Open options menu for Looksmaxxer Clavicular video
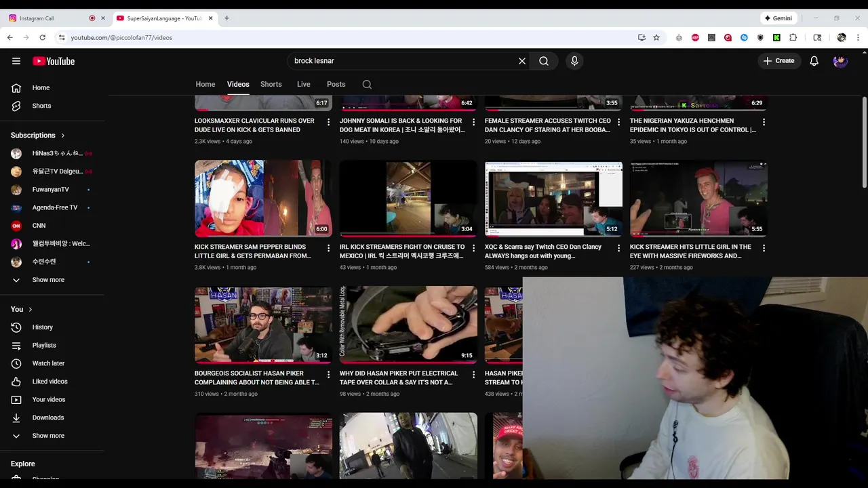 (329, 122)
